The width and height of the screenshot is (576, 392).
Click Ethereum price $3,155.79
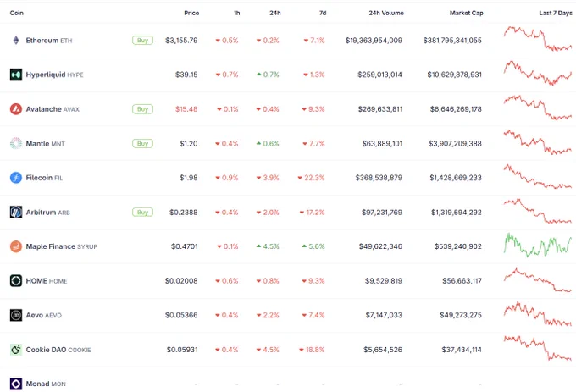[181, 41]
